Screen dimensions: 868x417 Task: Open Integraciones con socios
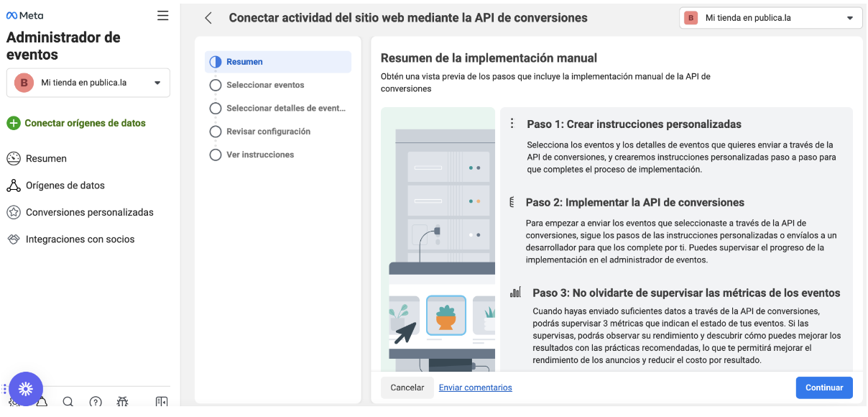pos(80,239)
